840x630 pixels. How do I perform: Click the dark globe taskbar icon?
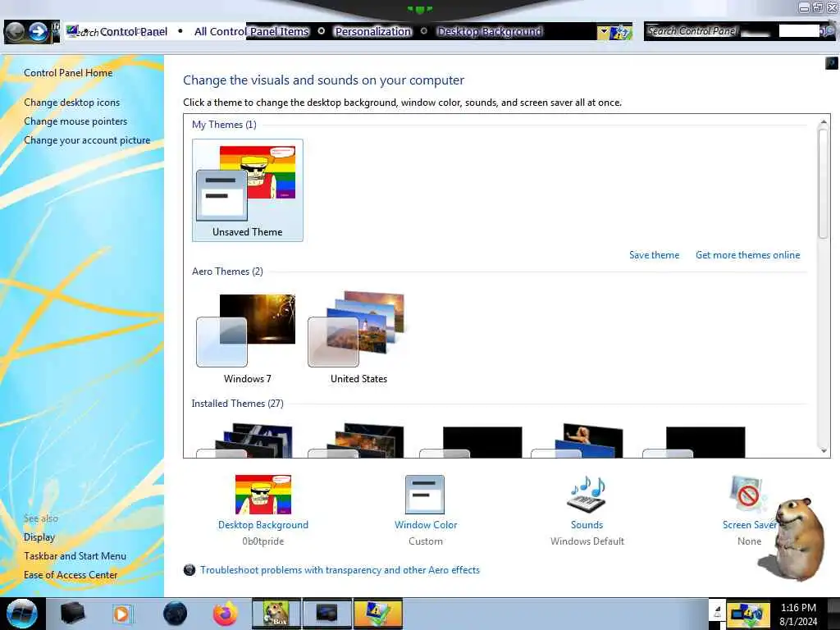(175, 614)
